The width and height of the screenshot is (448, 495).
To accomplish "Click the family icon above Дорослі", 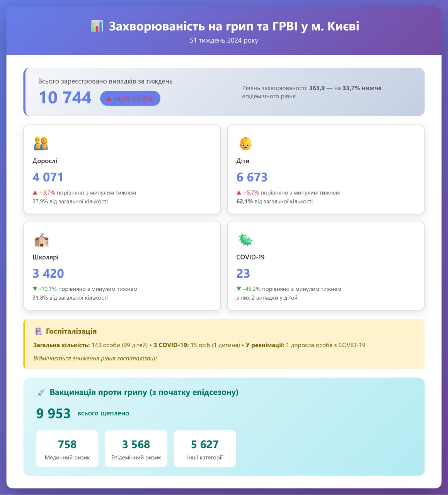I will [41, 143].
